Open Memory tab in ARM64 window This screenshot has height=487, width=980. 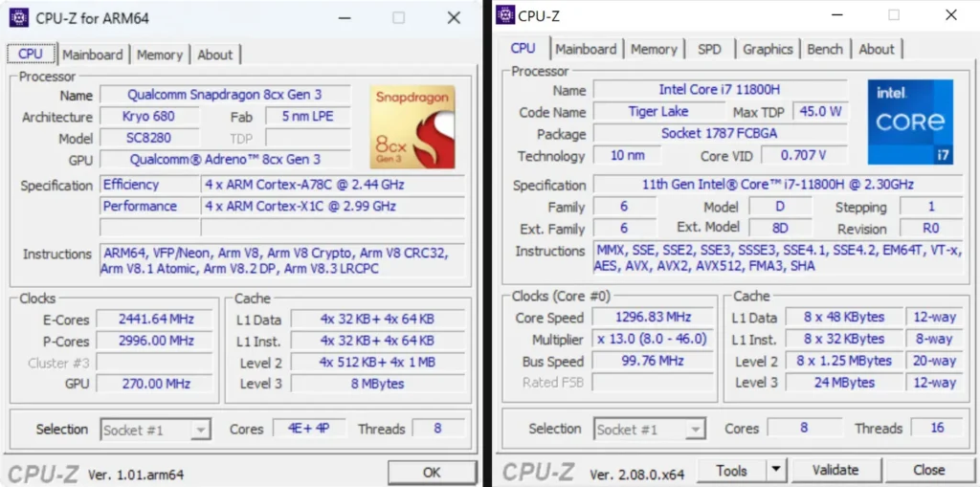pyautogui.click(x=160, y=55)
